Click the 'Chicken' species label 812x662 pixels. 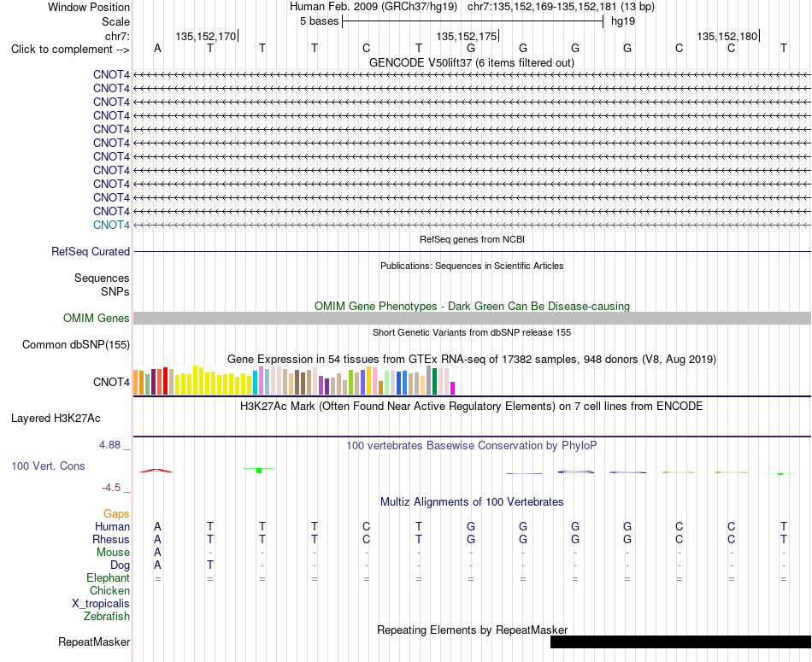point(109,590)
